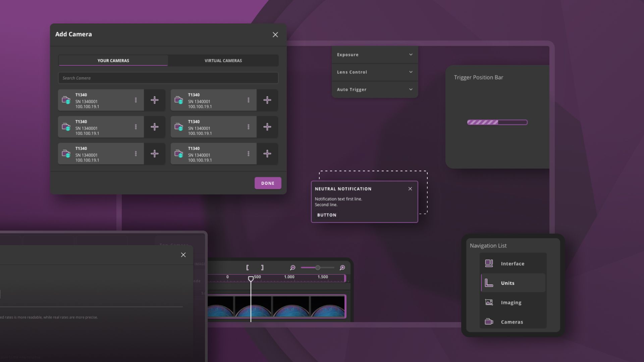Image resolution: width=644 pixels, height=362 pixels.
Task: Click the timeline zoom slider handle
Action: [x=318, y=267]
